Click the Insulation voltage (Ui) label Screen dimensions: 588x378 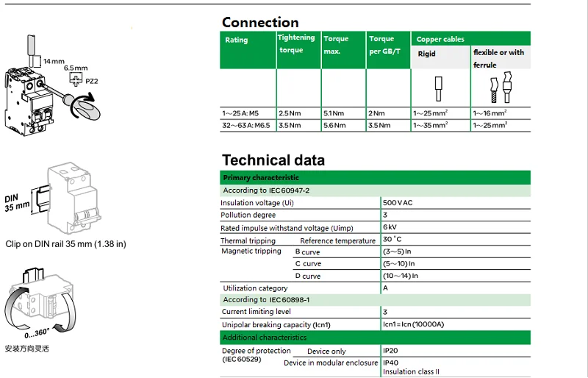coord(257,203)
